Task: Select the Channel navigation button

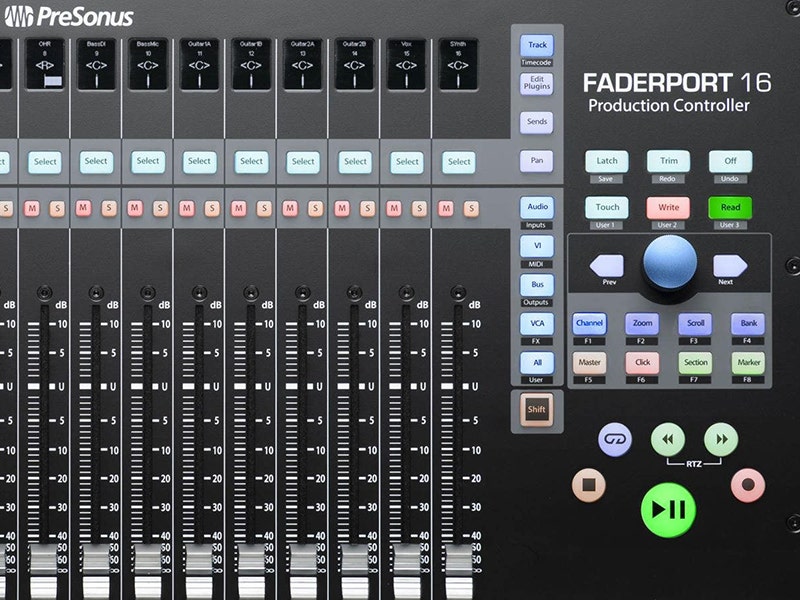Action: 589,323
